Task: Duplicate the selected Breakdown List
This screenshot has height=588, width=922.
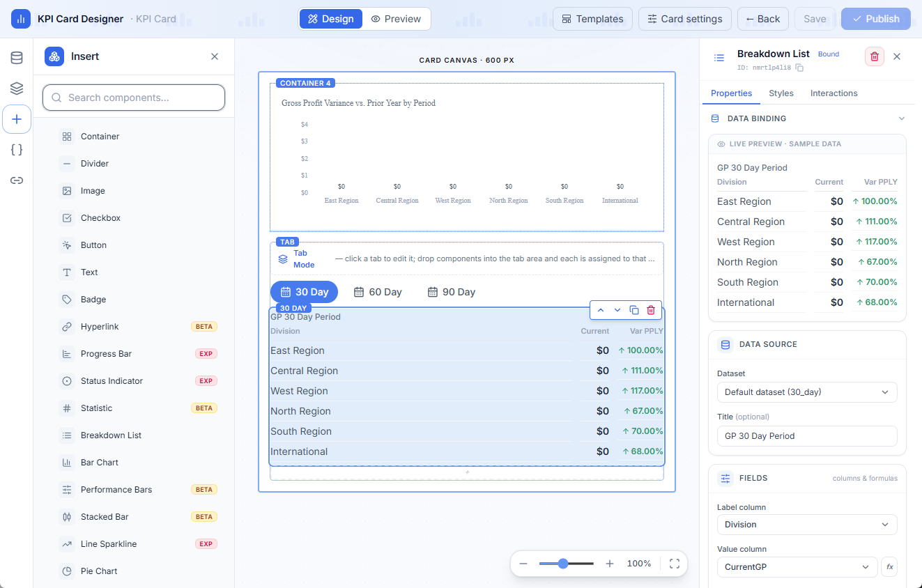Action: point(634,310)
